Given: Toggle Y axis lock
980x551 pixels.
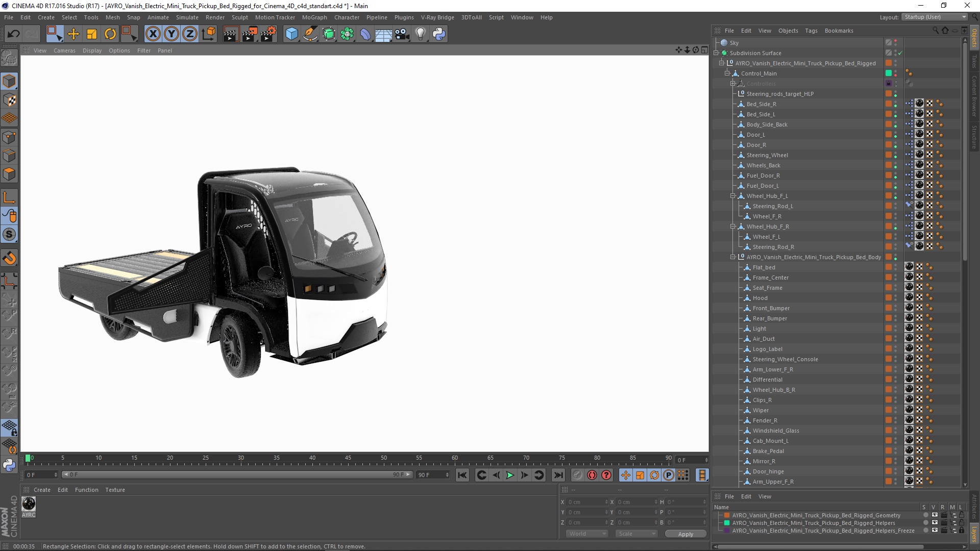Looking at the screenshot, I should point(171,34).
